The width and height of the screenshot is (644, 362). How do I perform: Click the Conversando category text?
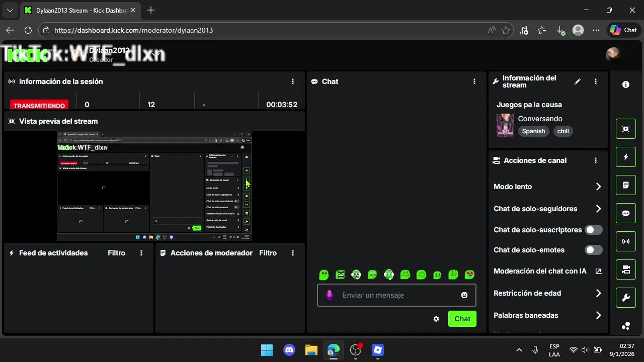tap(540, 119)
